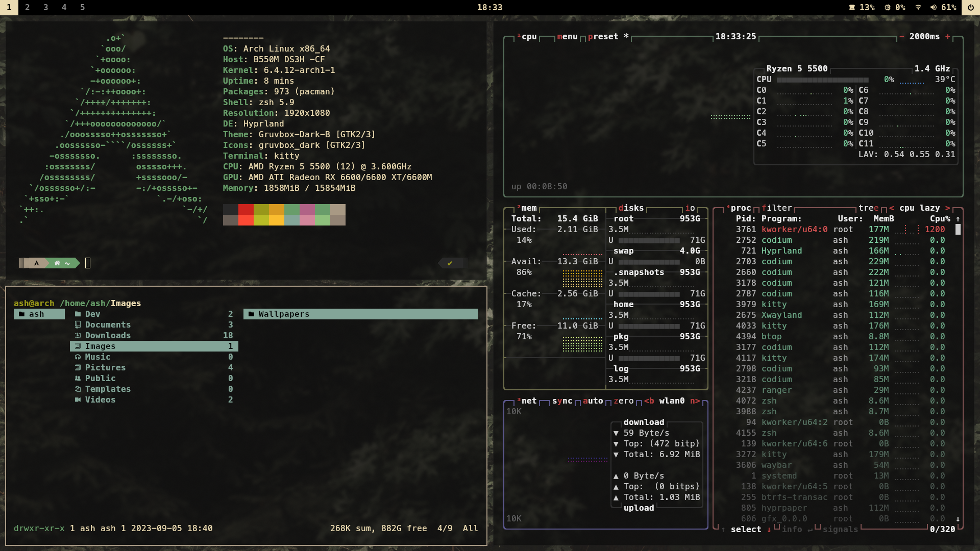Open the btop menu button
Viewport: 980px width, 551px height.
tap(567, 37)
